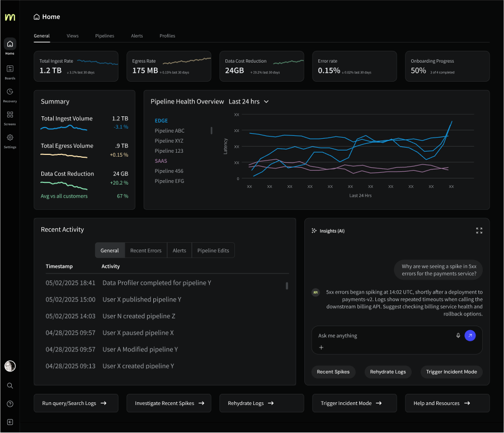This screenshot has width=504, height=433.
Task: Select Recovery in the left sidebar
Action: 10,95
